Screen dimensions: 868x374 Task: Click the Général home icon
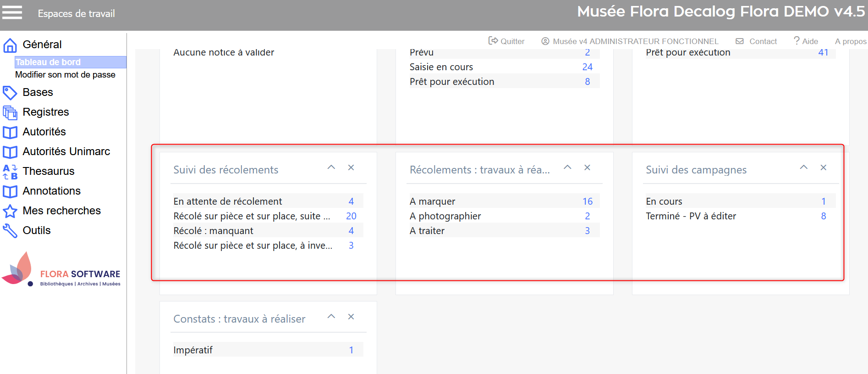10,45
